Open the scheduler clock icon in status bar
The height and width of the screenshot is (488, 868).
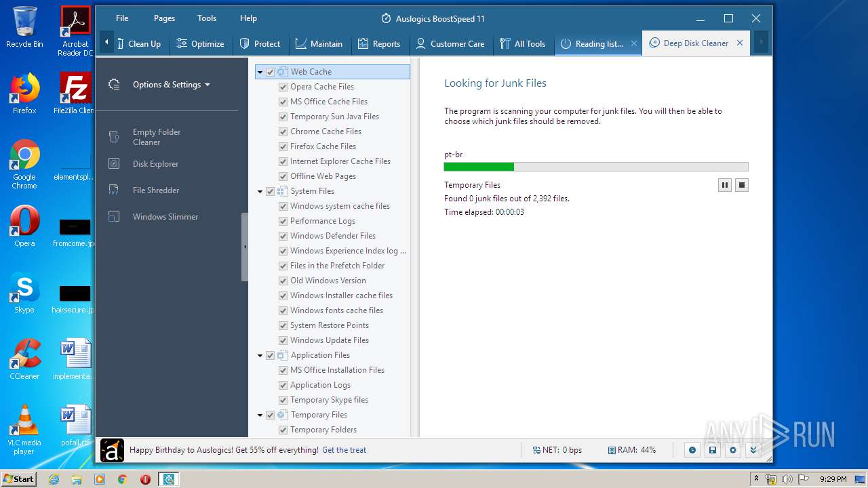pos(692,450)
